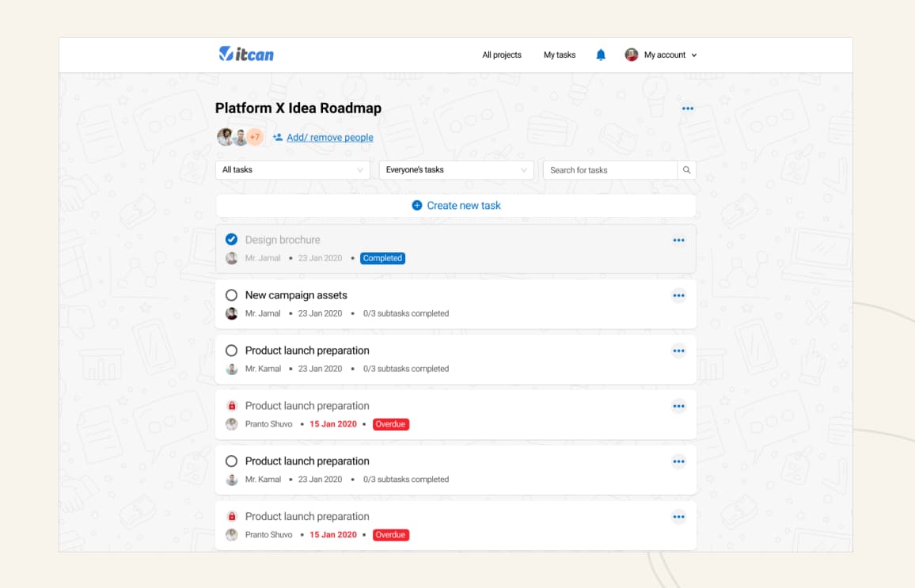This screenshot has width=915, height=588.
Task: Check off Mr. Kamal's Product launch preparation task
Action: tap(231, 350)
